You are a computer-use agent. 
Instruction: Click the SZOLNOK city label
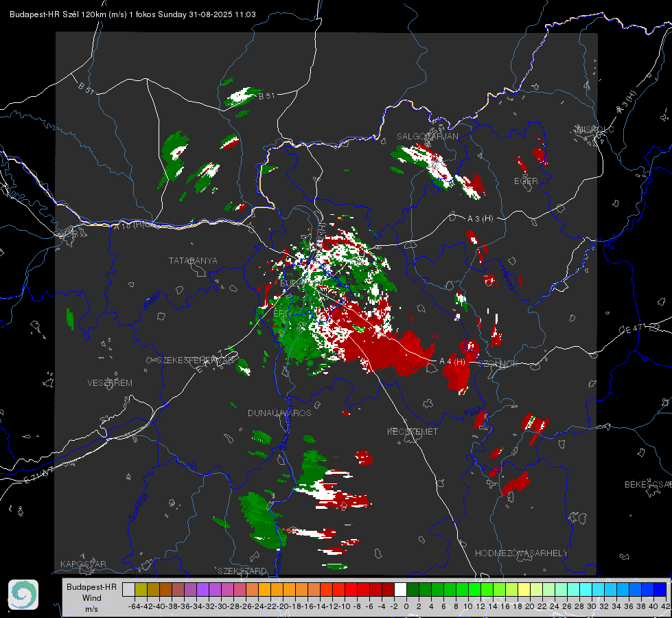pos(498,364)
